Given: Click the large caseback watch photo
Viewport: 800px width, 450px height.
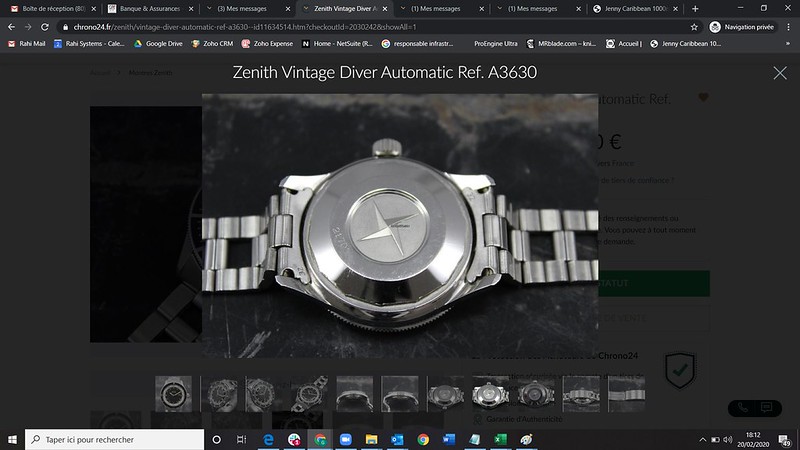Looking at the screenshot, I should click(400, 226).
